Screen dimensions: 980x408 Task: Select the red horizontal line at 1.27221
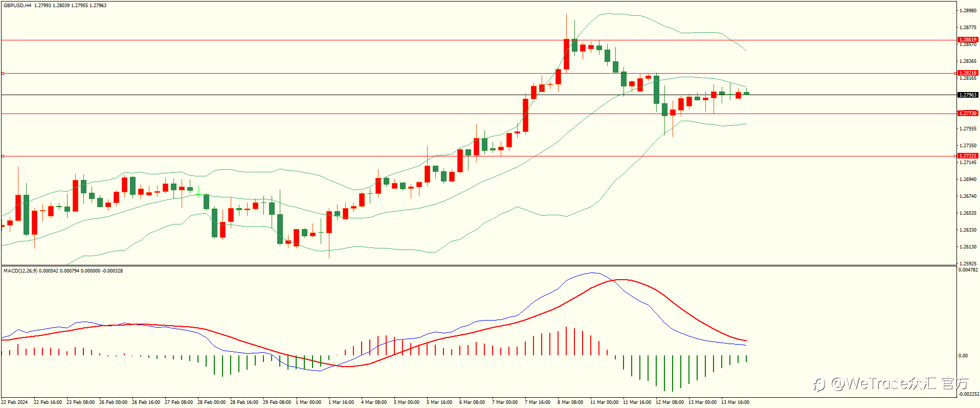[478, 156]
